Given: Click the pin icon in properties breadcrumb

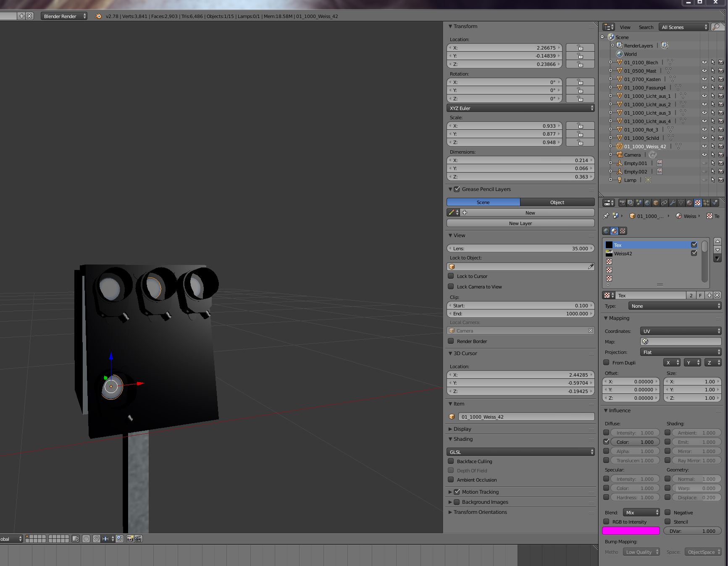Looking at the screenshot, I should coord(606,216).
